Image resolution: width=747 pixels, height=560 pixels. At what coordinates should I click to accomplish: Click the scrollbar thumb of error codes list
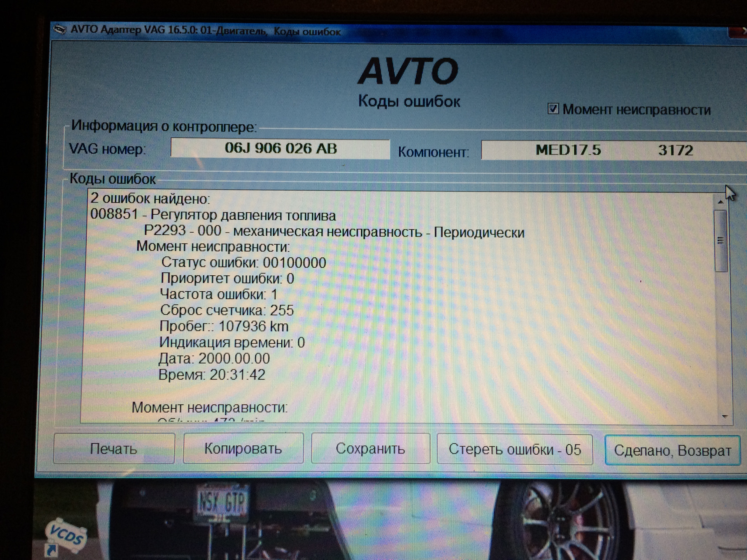pos(721,241)
